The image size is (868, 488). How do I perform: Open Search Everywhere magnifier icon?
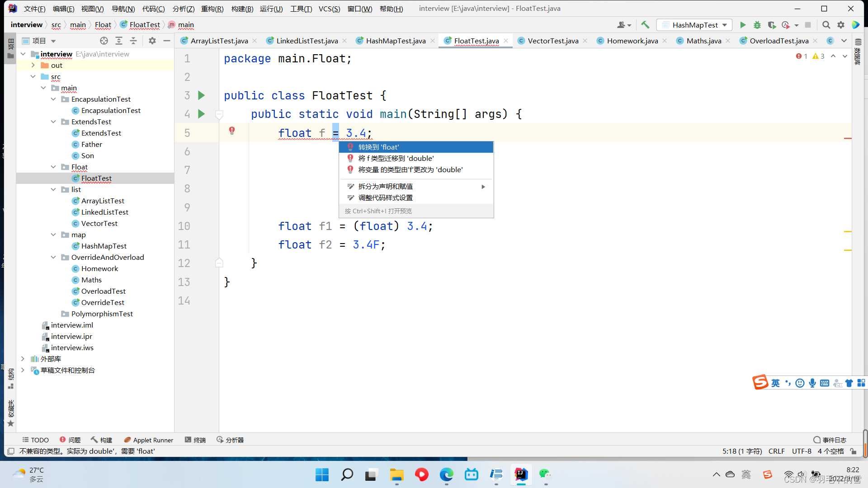[x=826, y=25]
